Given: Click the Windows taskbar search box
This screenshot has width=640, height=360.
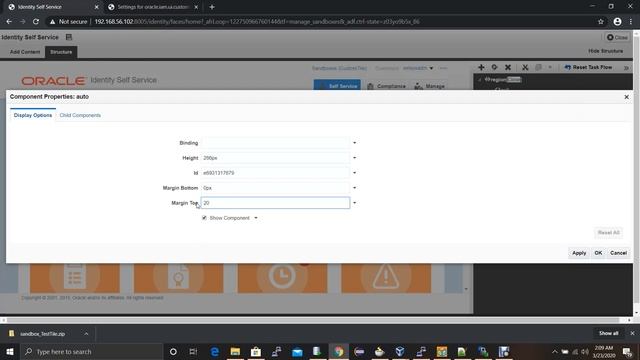Looking at the screenshot, I should click(x=91, y=352).
